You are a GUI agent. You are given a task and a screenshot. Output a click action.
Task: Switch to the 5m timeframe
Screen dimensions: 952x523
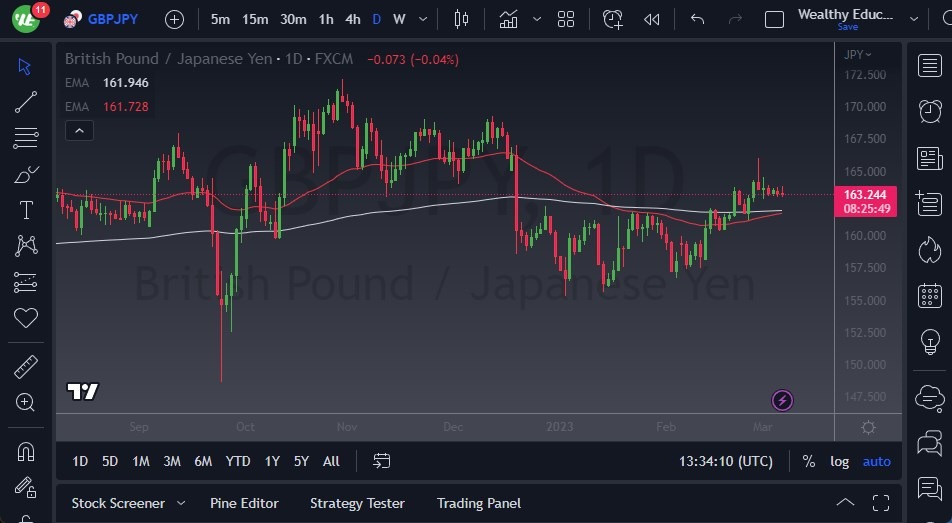coord(220,19)
